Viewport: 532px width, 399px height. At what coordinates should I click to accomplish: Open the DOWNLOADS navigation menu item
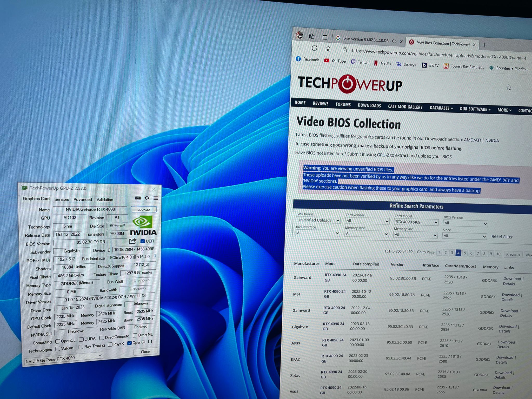point(369,105)
